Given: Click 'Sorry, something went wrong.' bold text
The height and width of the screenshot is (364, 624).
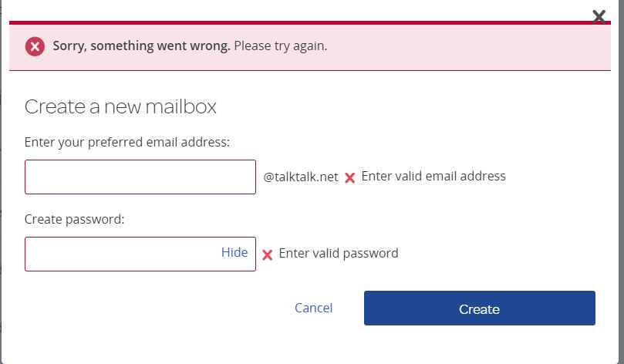Looking at the screenshot, I should (141, 46).
